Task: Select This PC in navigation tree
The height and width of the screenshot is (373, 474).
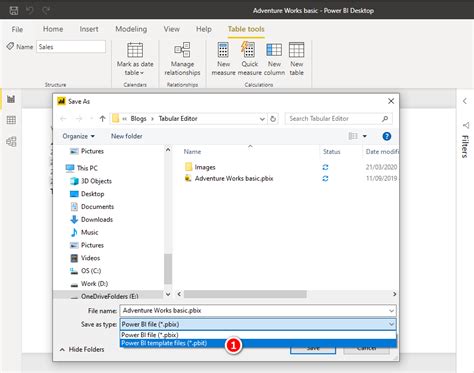Action: tap(81, 168)
